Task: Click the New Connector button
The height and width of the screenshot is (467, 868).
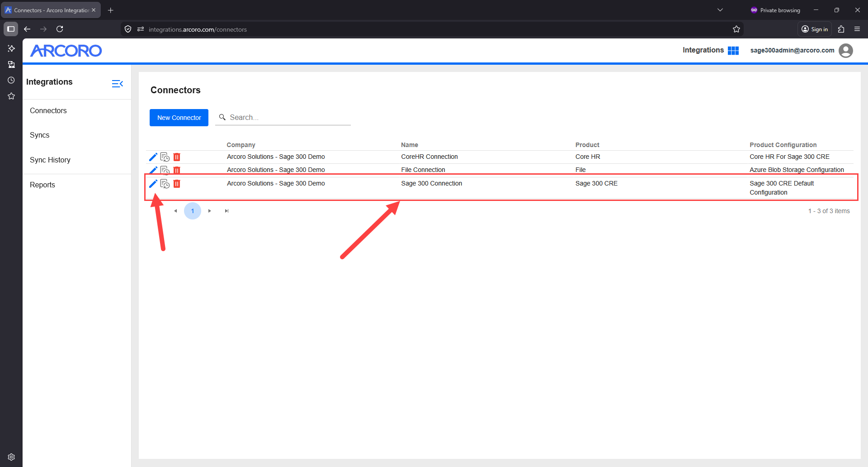Action: coord(179,118)
